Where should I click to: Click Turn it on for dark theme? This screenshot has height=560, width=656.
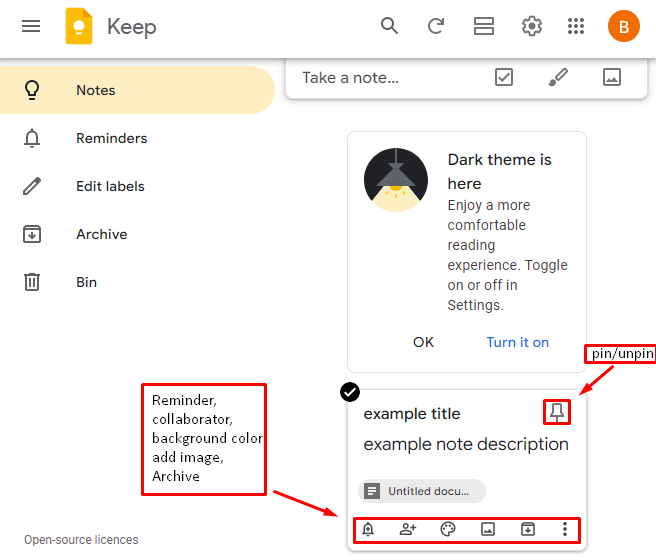(x=518, y=342)
